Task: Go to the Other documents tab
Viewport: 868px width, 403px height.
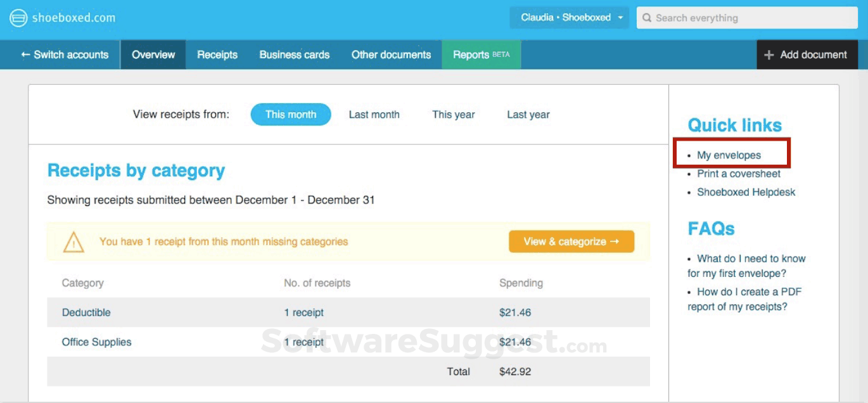Action: [391, 55]
